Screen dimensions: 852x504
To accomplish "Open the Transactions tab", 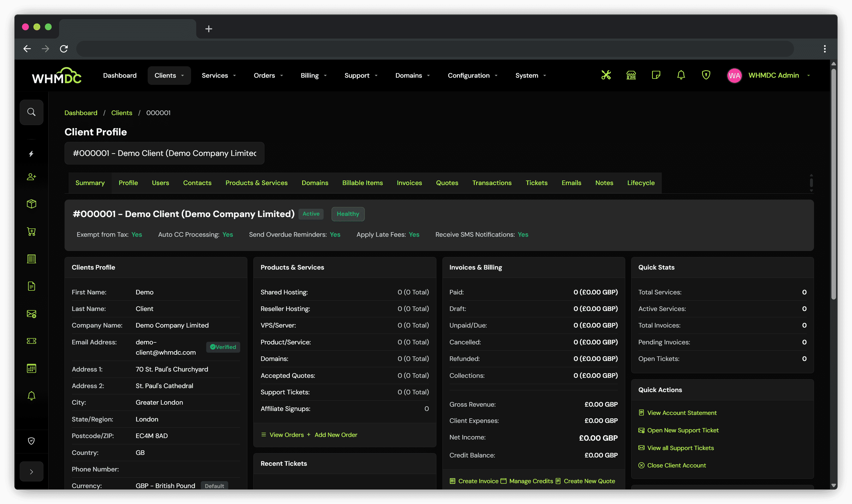I will [x=492, y=183].
